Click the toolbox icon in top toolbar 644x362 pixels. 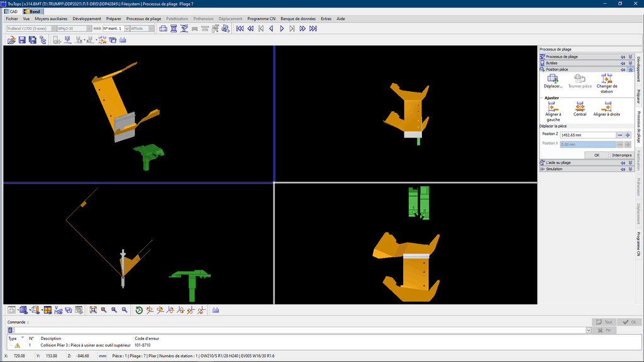tap(163, 28)
